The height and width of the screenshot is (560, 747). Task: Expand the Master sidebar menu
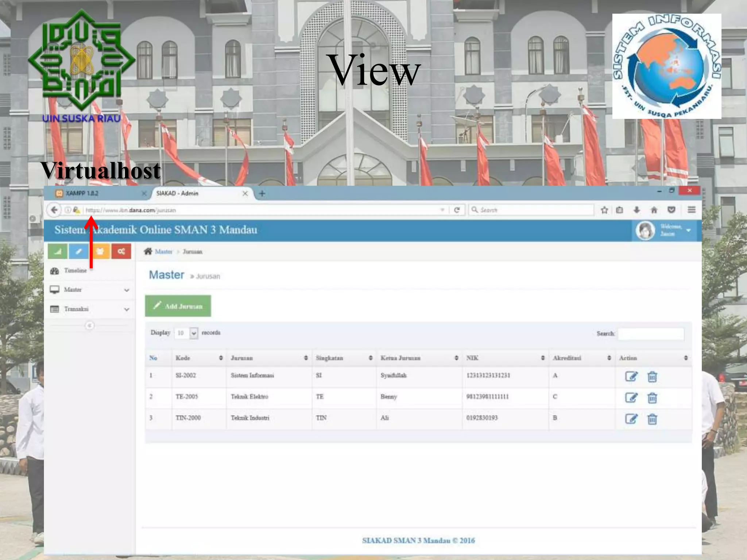[89, 290]
